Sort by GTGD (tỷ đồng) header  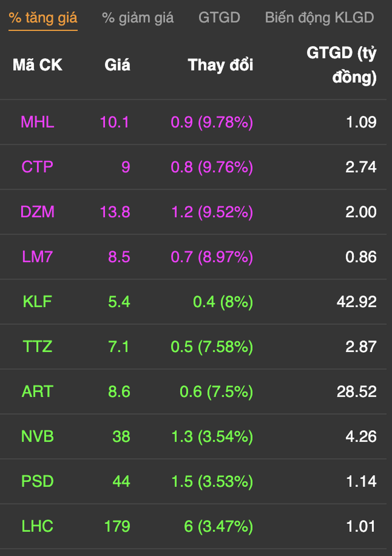point(341,65)
